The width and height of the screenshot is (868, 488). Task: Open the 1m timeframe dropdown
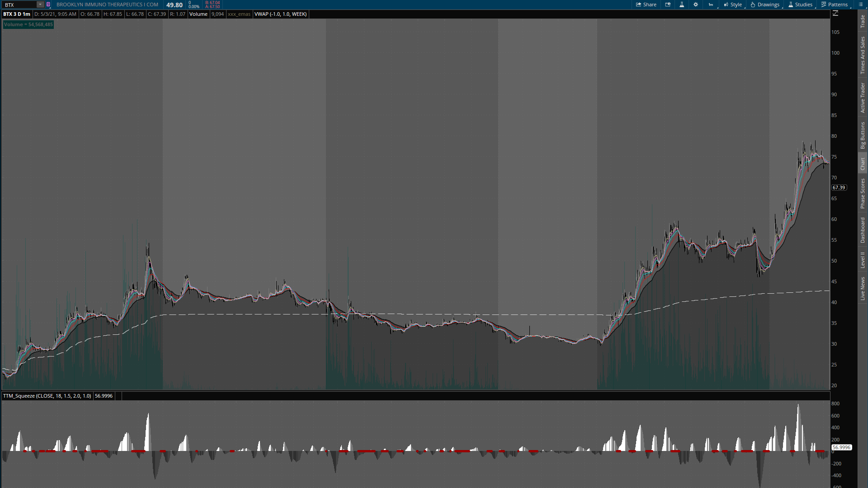(x=711, y=5)
